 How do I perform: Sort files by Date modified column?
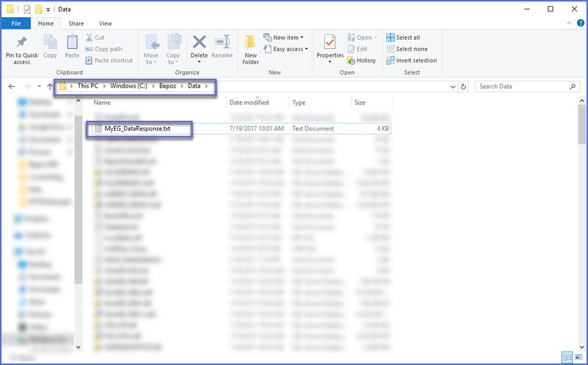click(x=249, y=102)
